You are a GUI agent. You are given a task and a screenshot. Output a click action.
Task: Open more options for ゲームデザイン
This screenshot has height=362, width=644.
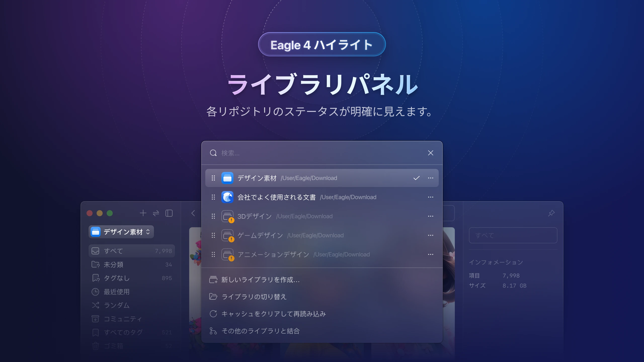click(x=430, y=235)
